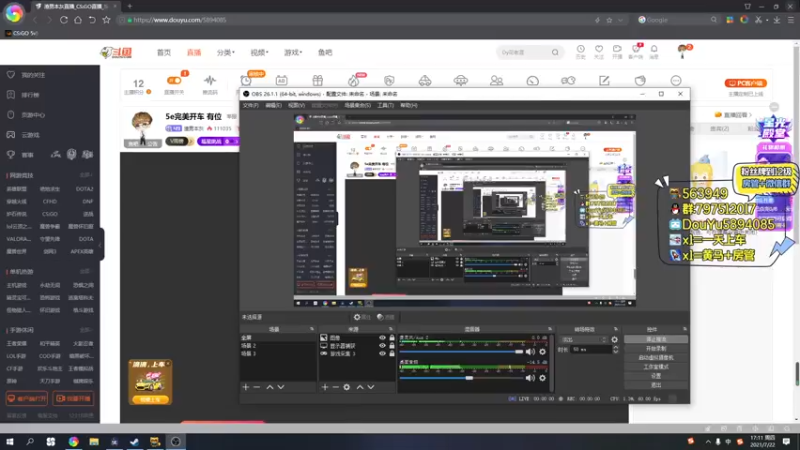Click the stop streaming button in OBS controls

point(656,339)
